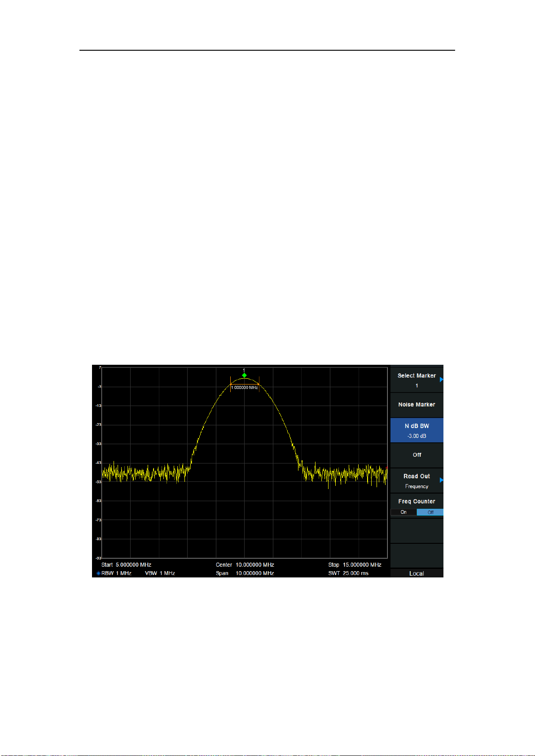Viewport: 535px width, 756px height.
Task: Click the VBW 1 MHz readout
Action: [x=160, y=573]
